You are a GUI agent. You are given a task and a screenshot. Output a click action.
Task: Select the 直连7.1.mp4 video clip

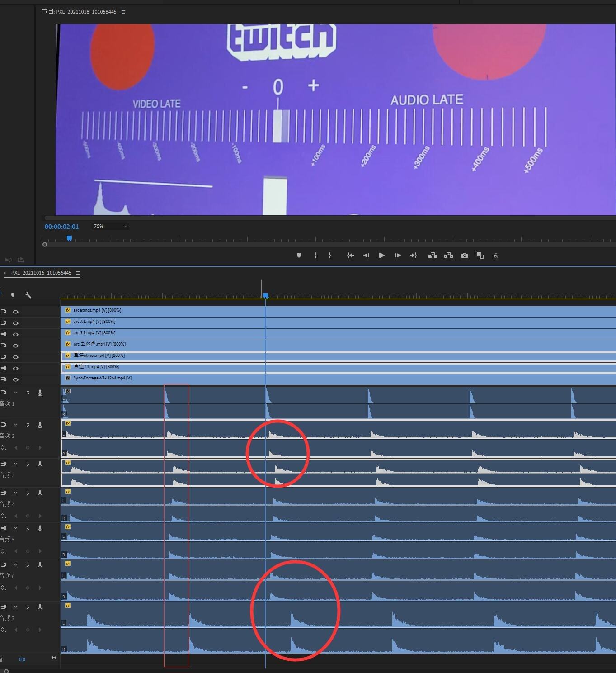[338, 368]
